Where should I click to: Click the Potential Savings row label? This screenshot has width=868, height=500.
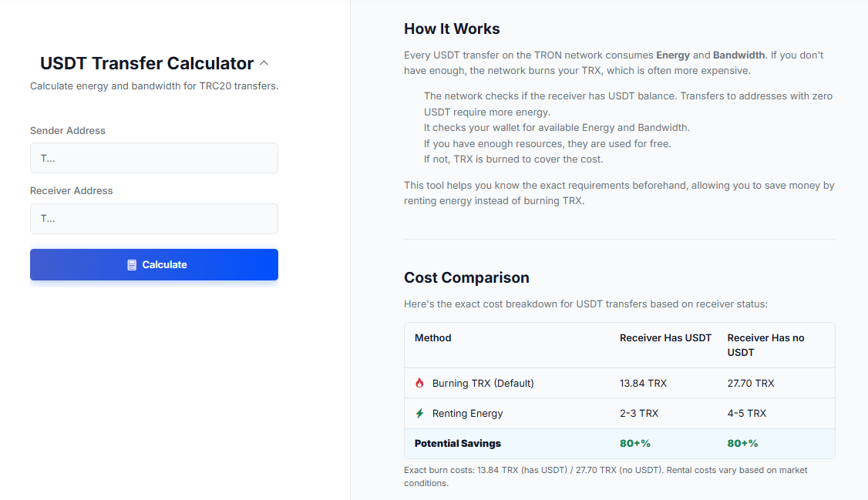(x=458, y=444)
